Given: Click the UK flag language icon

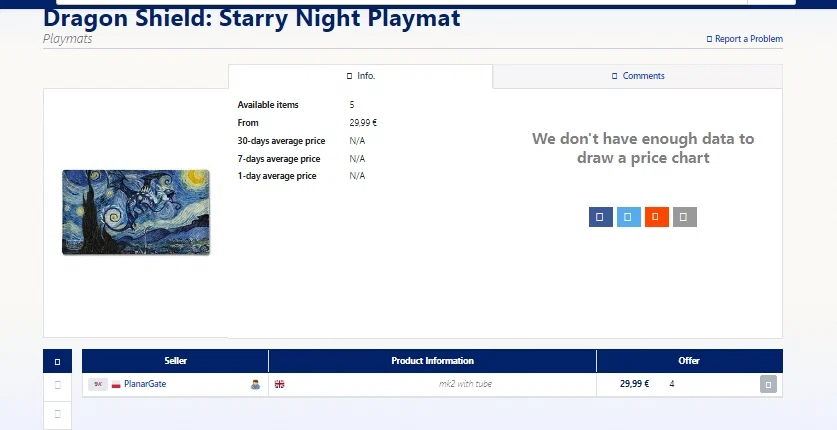Looking at the screenshot, I should (279, 384).
